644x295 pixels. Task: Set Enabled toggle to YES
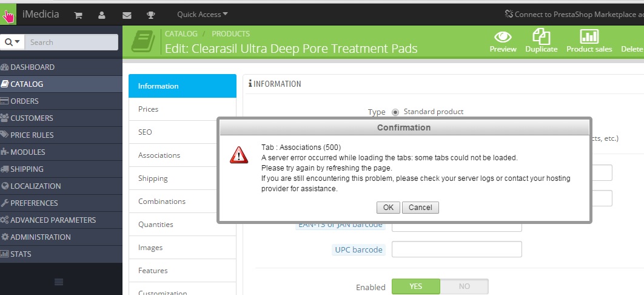[x=415, y=287]
